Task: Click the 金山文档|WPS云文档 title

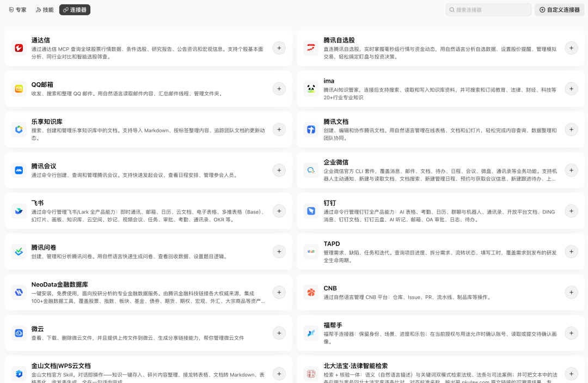Action: [x=61, y=366]
